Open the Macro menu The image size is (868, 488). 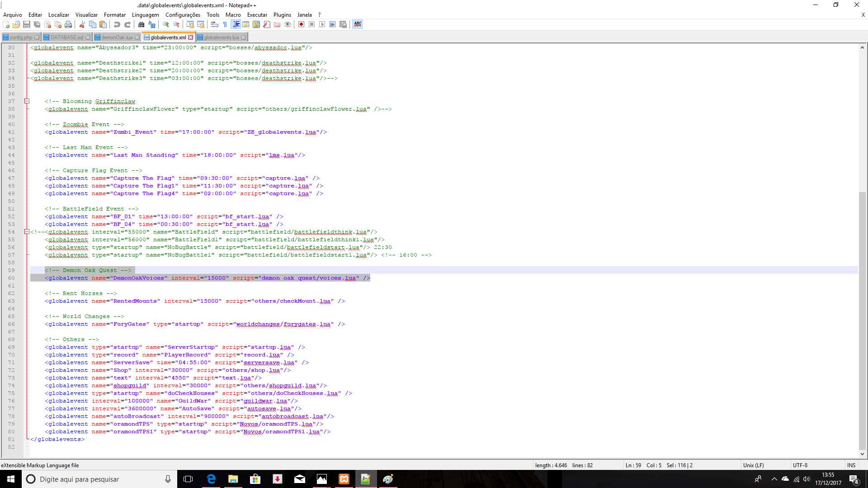pos(233,15)
